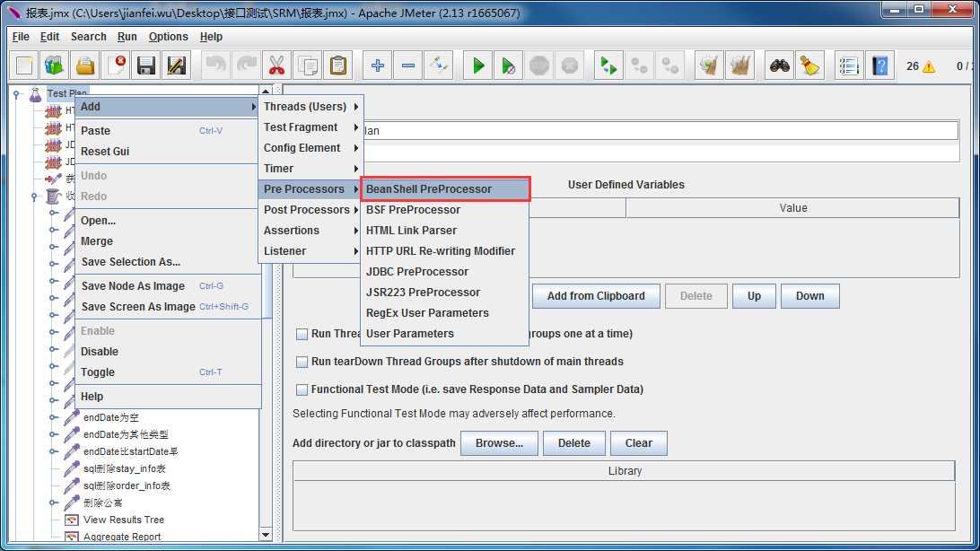The image size is (980, 551).
Task: Open the Templates toolbar icon
Action: tap(55, 66)
